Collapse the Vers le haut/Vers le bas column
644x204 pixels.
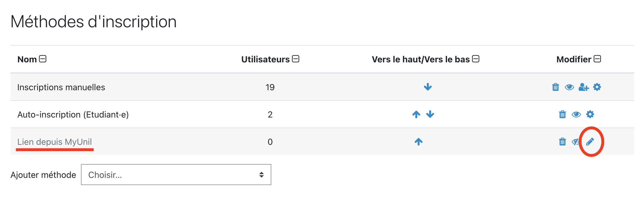tap(476, 59)
